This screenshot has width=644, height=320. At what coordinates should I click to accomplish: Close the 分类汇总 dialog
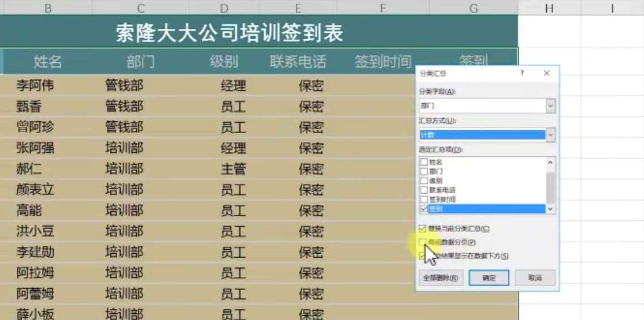click(x=546, y=73)
